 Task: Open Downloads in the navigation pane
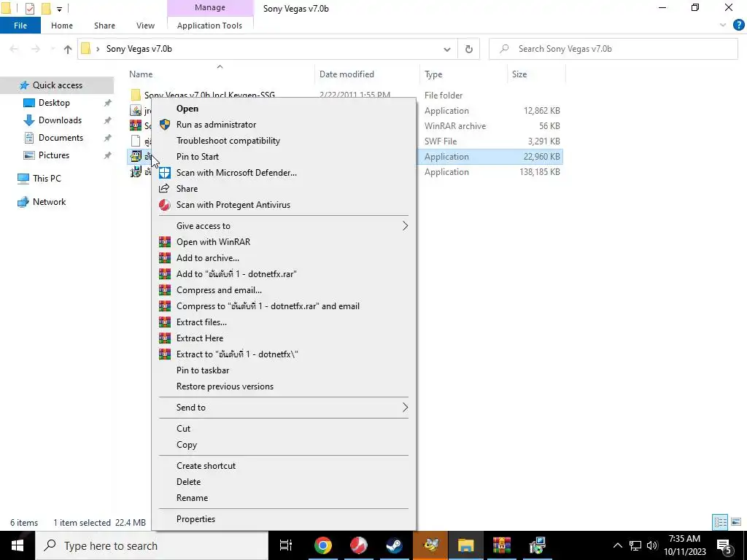[60, 120]
